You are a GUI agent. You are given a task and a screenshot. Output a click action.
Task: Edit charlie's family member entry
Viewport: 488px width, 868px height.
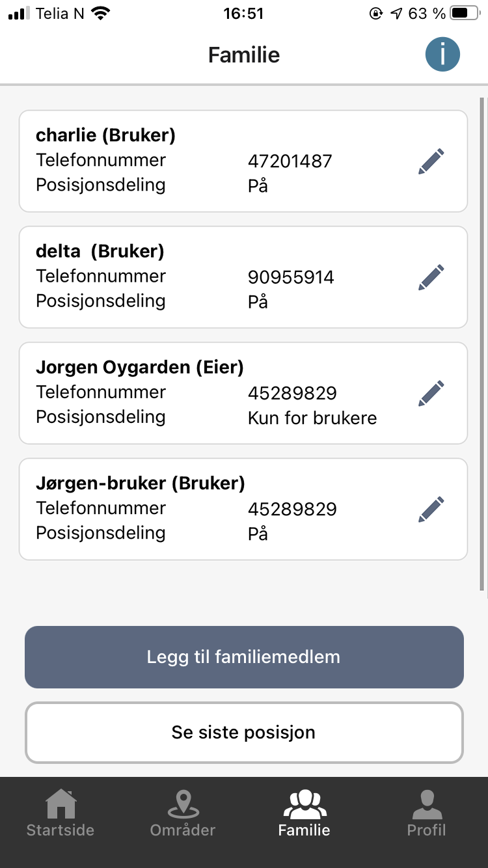click(x=431, y=161)
